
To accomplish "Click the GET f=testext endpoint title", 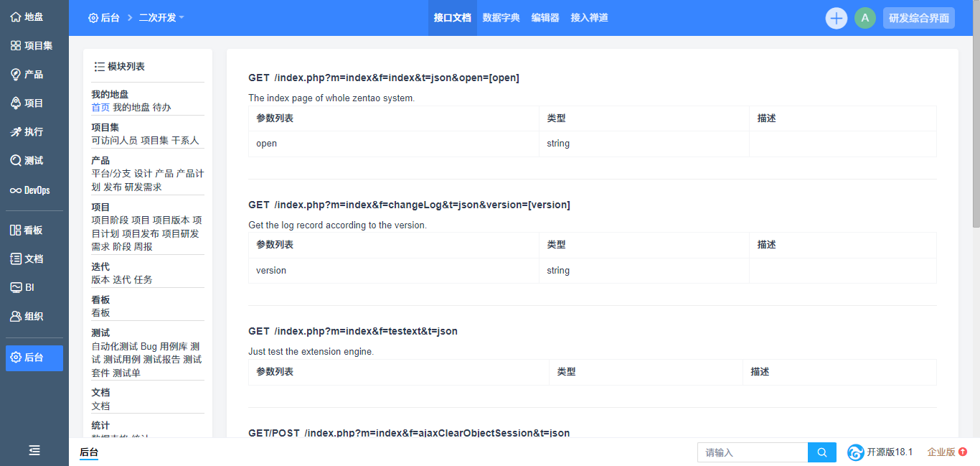I will [353, 331].
